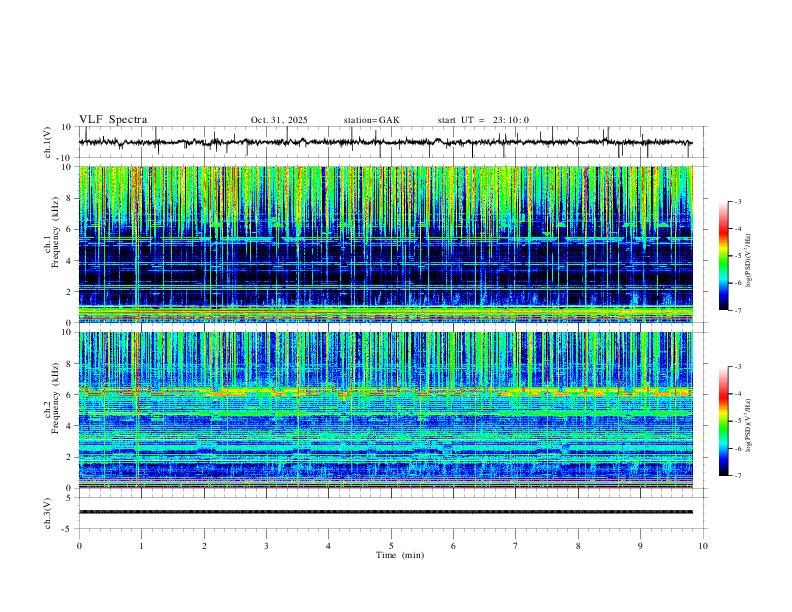The height and width of the screenshot is (612, 792).
Task: Click the "VLF Spectra" title text
Action: click(x=113, y=120)
